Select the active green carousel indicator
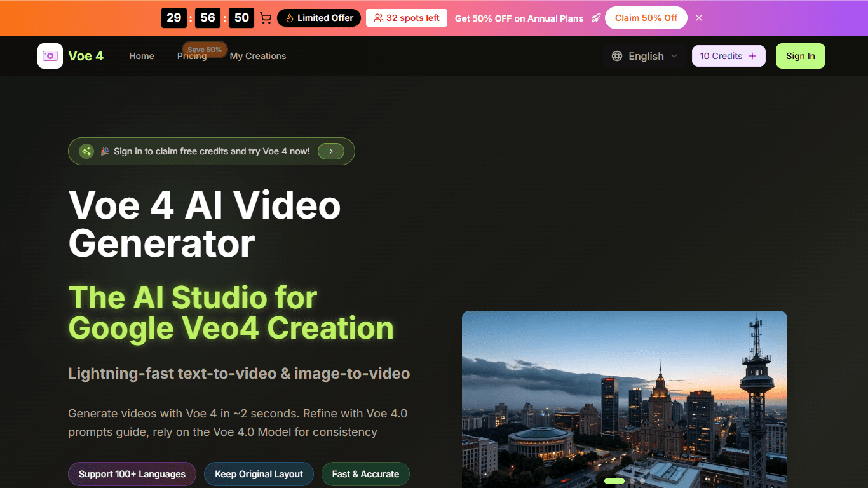This screenshot has width=868, height=488. pyautogui.click(x=614, y=481)
